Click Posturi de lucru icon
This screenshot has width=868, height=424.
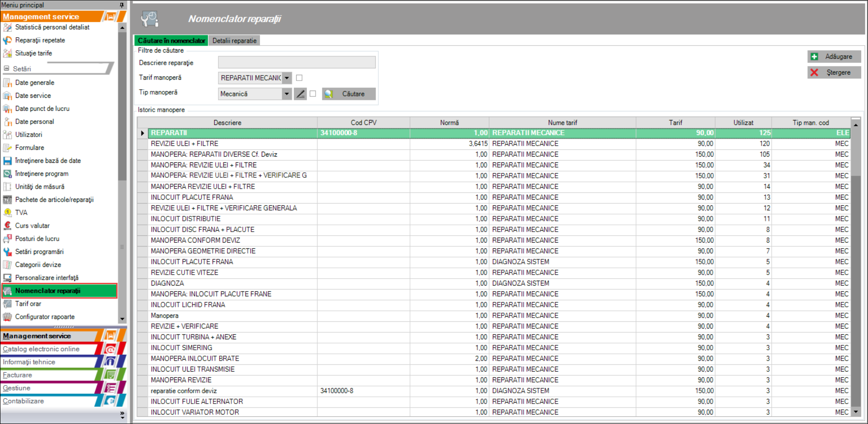tap(7, 238)
